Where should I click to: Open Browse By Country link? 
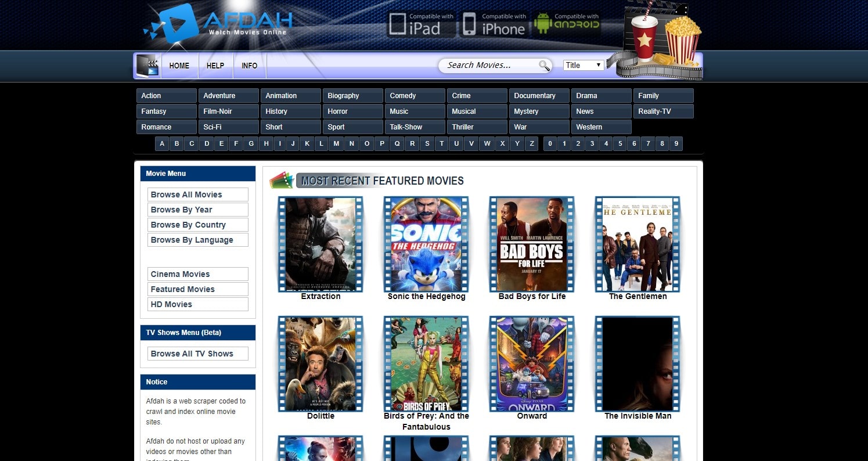click(x=198, y=225)
